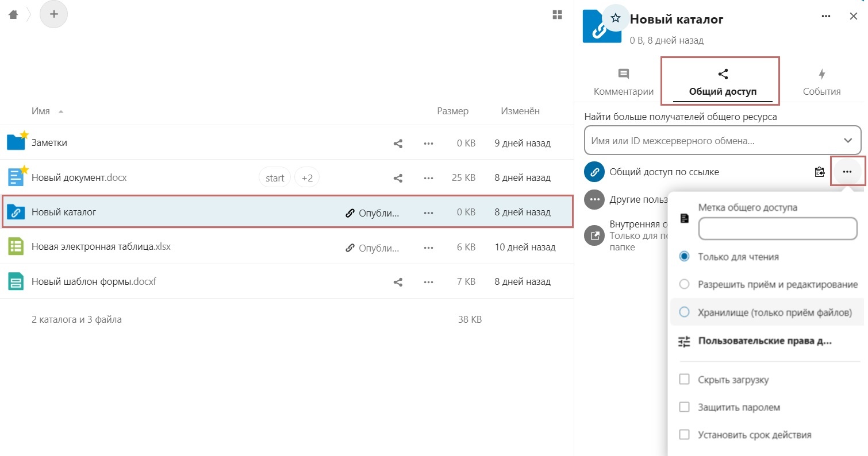Click three-dot menu of Общий доступ по ссылке

pos(847,172)
